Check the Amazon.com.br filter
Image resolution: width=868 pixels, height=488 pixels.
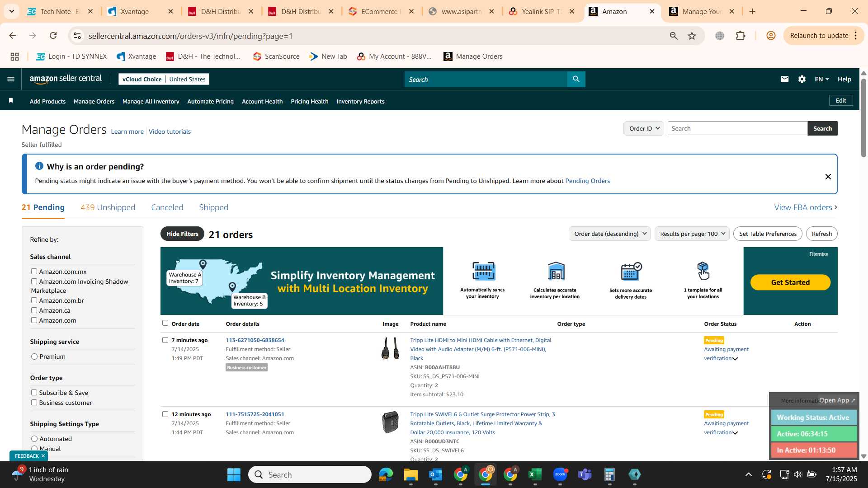click(34, 300)
